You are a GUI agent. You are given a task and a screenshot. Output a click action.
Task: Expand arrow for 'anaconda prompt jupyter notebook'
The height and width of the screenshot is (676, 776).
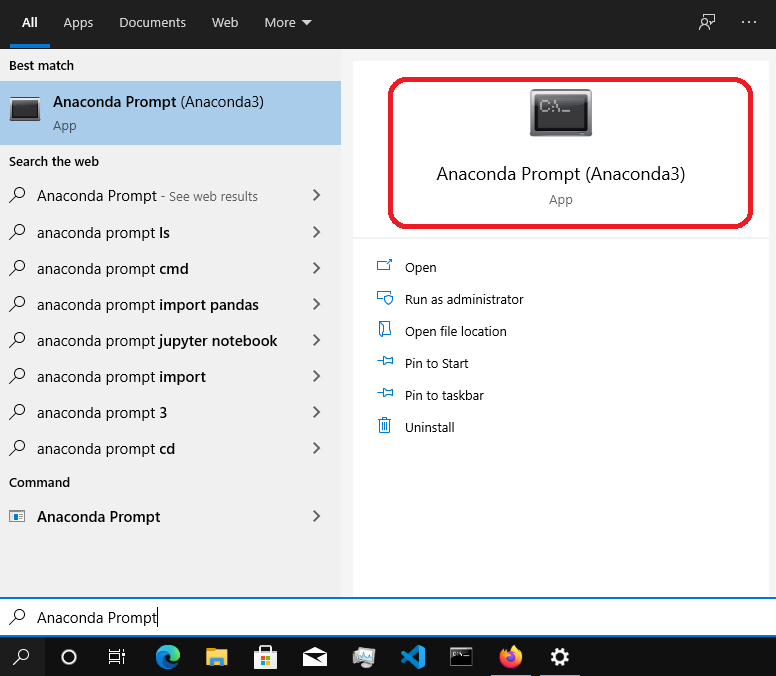(x=317, y=340)
